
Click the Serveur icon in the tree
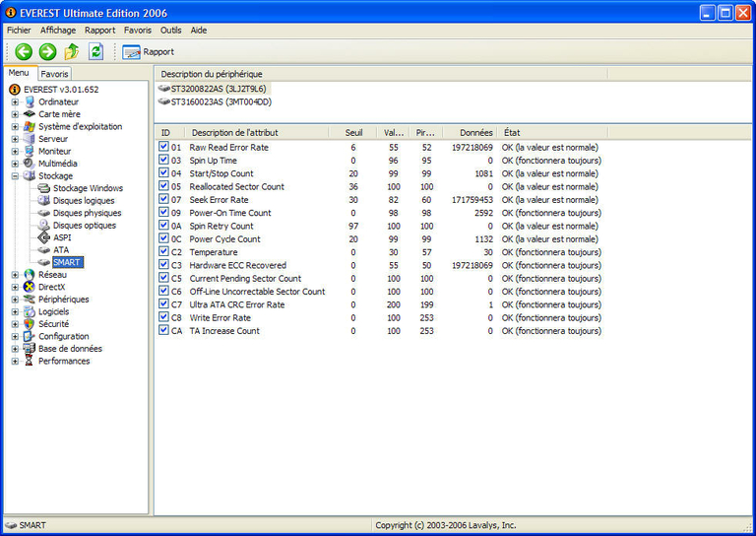click(x=30, y=139)
